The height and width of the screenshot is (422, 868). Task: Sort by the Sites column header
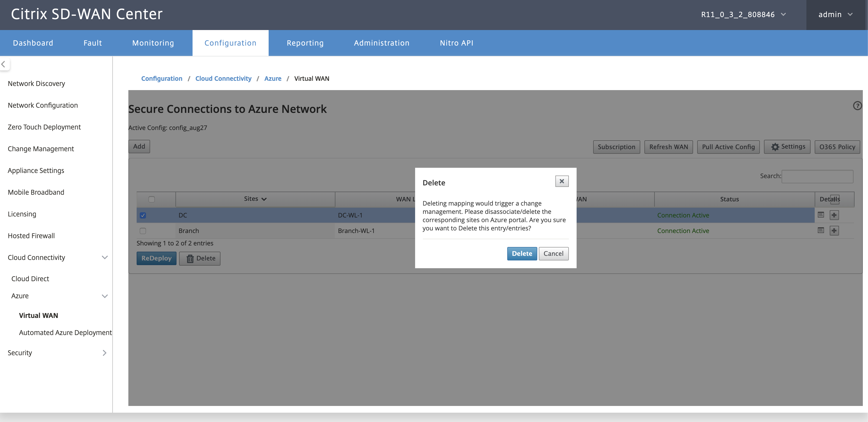[255, 199]
